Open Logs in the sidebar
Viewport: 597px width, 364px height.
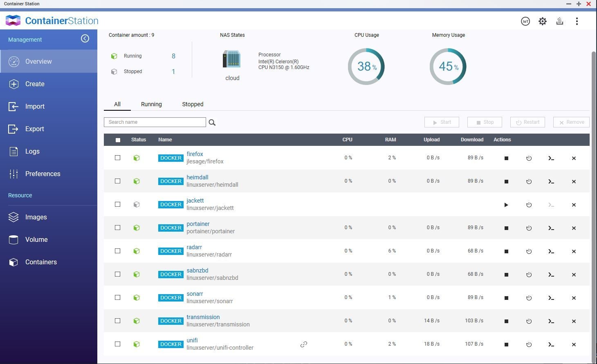pos(49,151)
